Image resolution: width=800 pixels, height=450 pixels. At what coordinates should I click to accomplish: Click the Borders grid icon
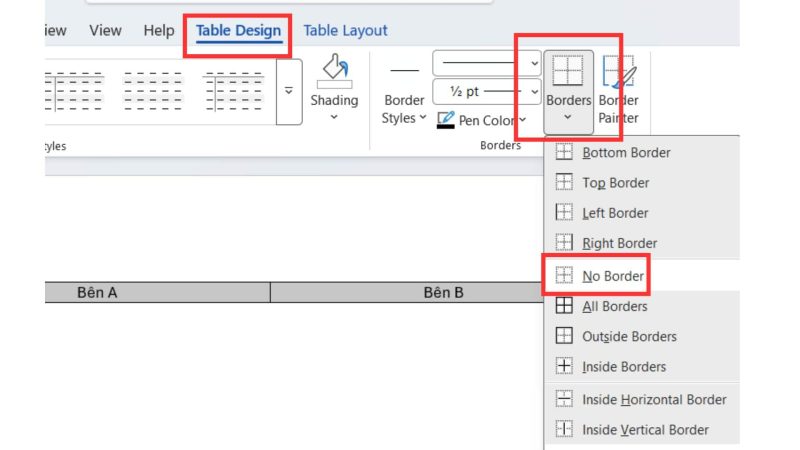[568, 71]
